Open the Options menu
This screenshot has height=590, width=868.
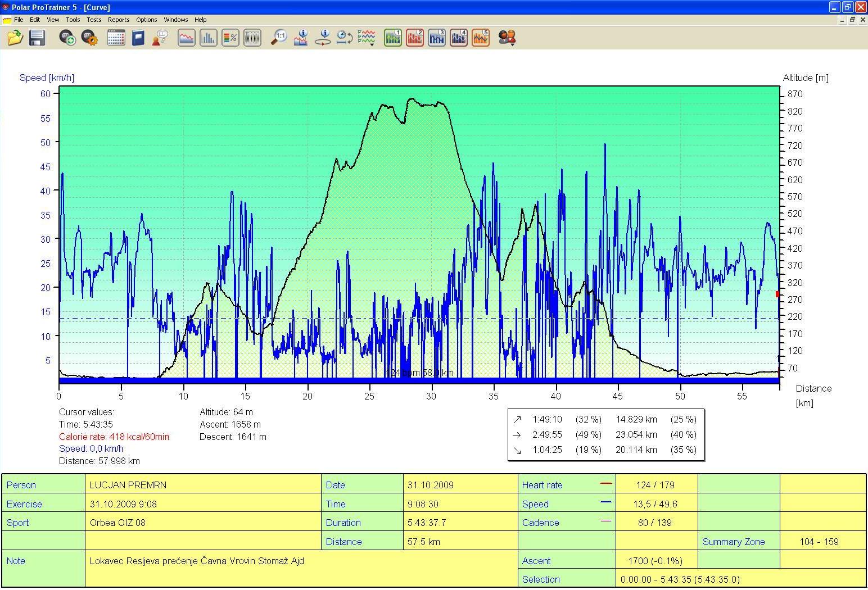146,20
